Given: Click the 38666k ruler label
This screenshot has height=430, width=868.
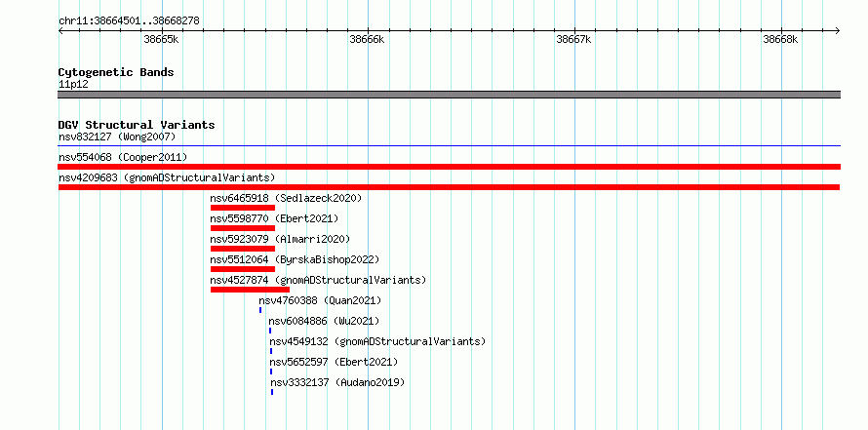Looking at the screenshot, I should pos(367,39).
